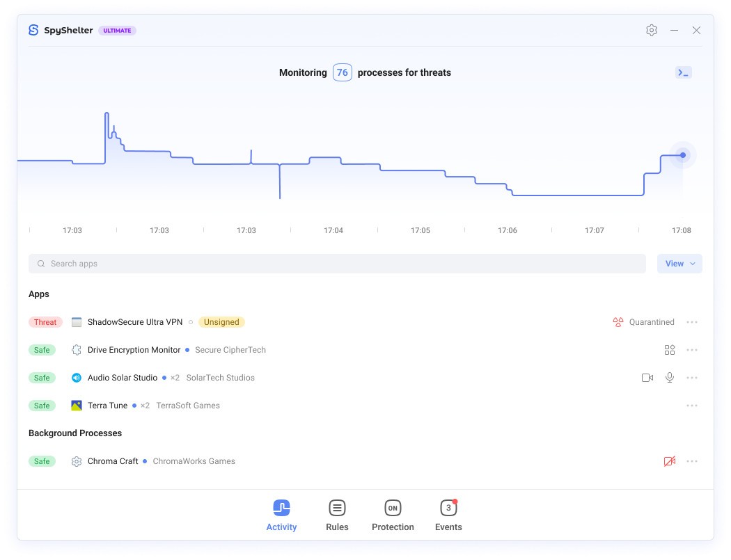Click the Unsigned label on ShadowSecure
Image resolution: width=731 pixels, height=560 pixels.
221,322
